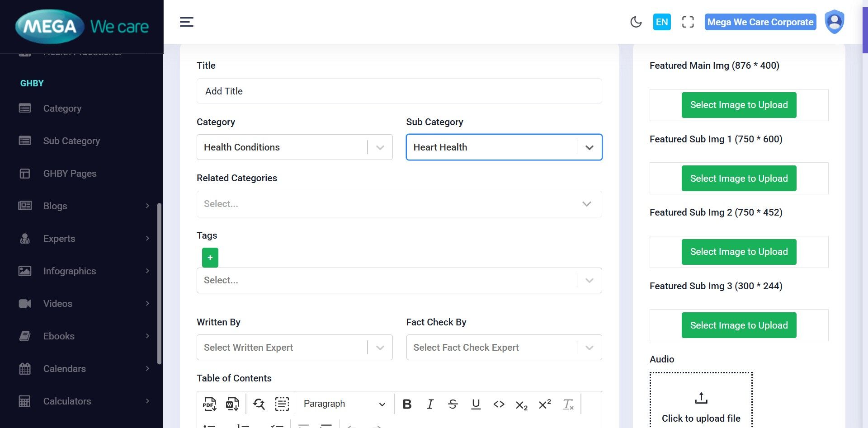Click the Underline formatting icon
Viewport: 868px width, 428px height.
tap(476, 404)
